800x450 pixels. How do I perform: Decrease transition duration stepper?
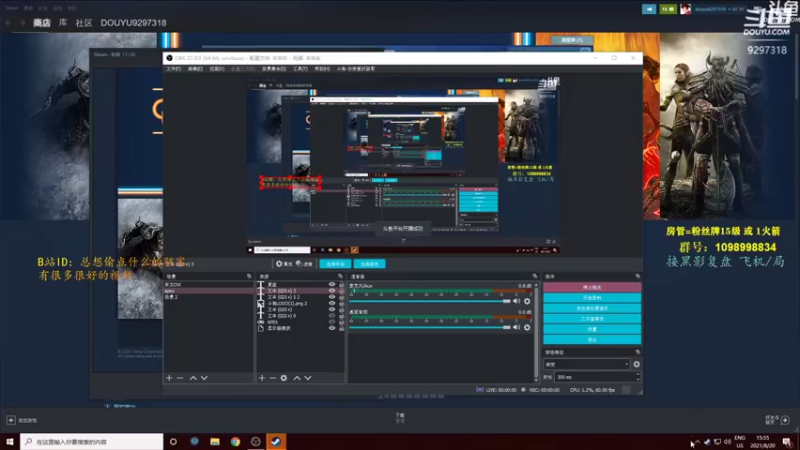638,379
